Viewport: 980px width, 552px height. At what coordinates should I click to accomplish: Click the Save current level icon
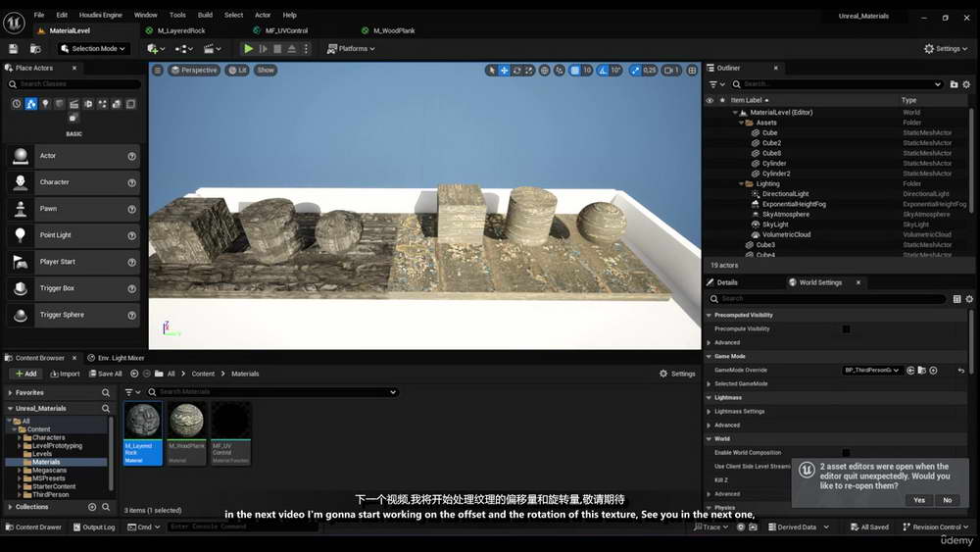tap(13, 49)
